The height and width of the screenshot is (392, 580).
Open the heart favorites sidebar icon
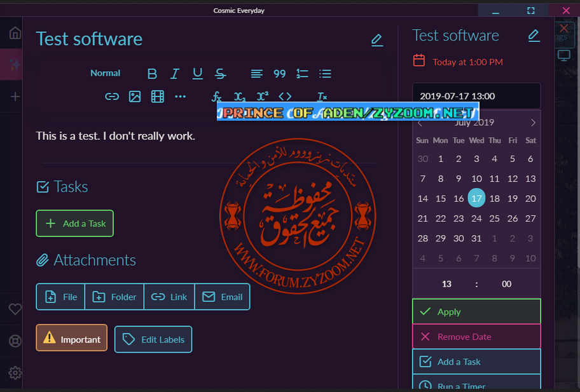coord(15,309)
